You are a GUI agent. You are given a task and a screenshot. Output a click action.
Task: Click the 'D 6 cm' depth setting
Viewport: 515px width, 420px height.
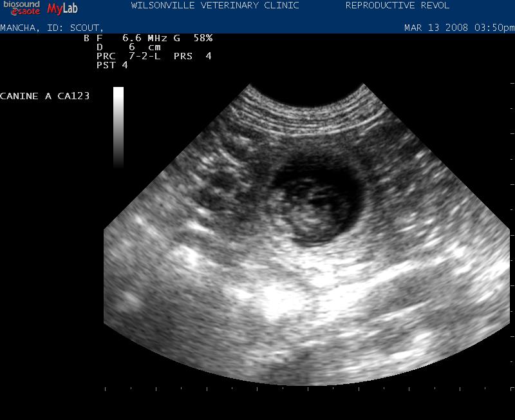click(x=128, y=47)
